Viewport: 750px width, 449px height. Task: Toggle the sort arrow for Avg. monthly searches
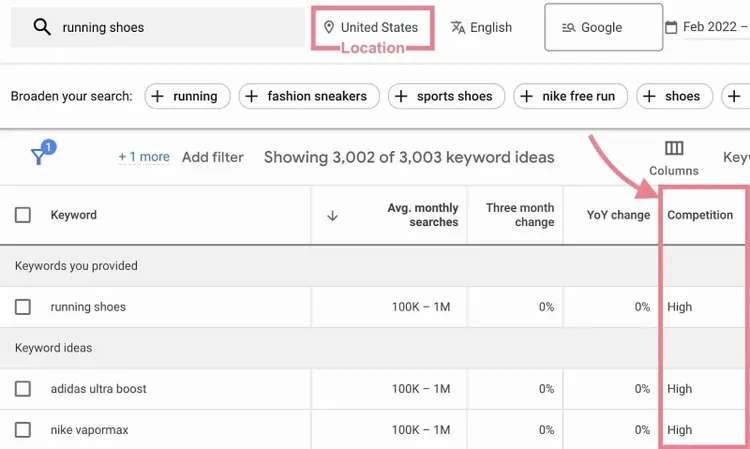332,216
